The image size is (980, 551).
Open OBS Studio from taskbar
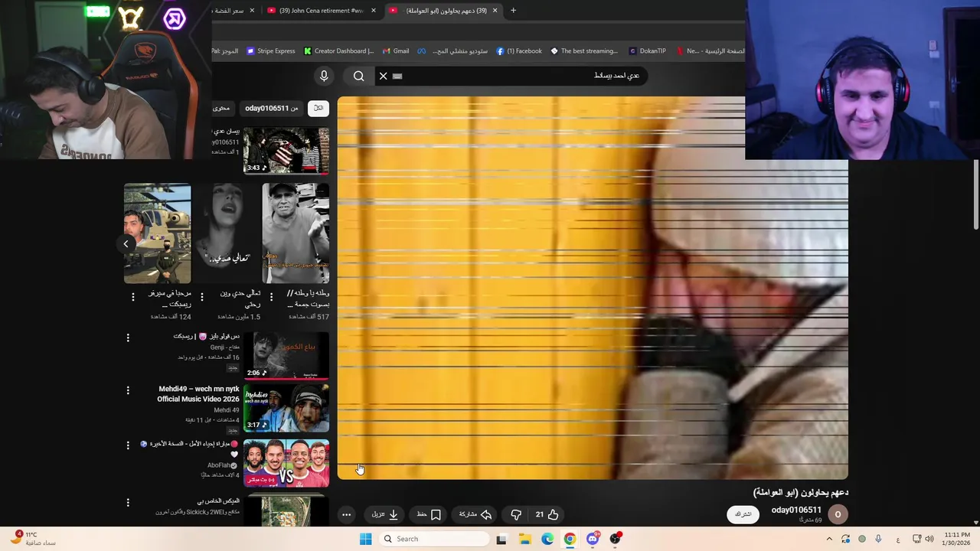click(x=616, y=539)
